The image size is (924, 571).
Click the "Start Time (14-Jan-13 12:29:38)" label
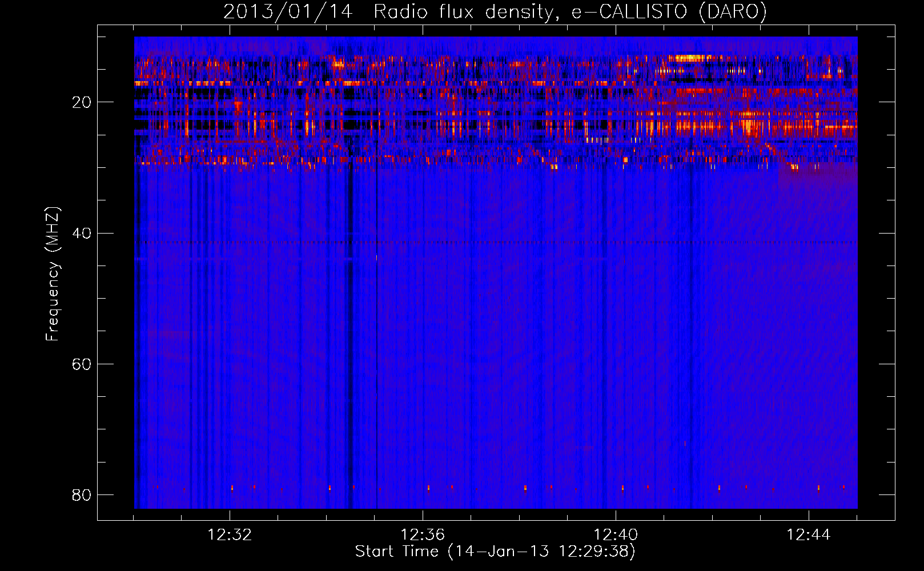(495, 552)
